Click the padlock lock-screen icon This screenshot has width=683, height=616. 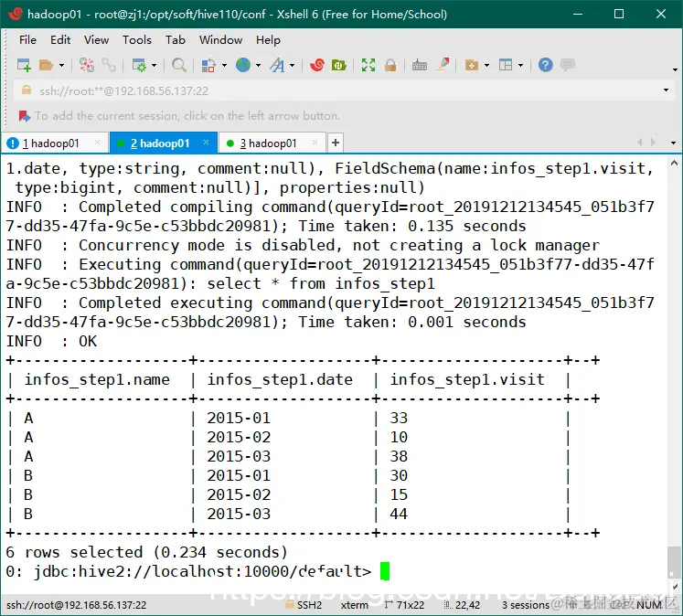[390, 65]
